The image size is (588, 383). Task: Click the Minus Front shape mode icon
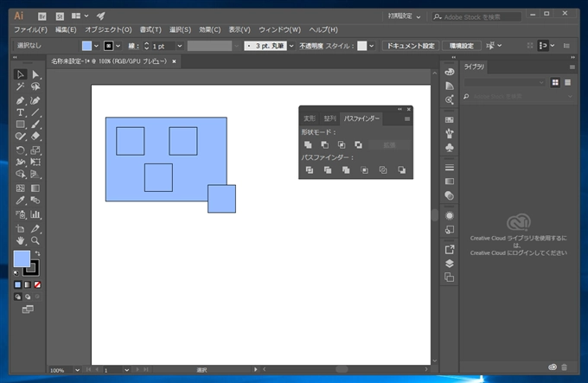pos(325,144)
